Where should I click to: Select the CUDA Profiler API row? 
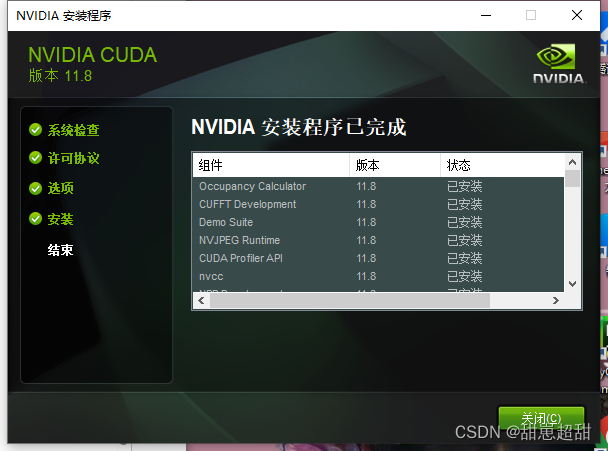pos(378,258)
